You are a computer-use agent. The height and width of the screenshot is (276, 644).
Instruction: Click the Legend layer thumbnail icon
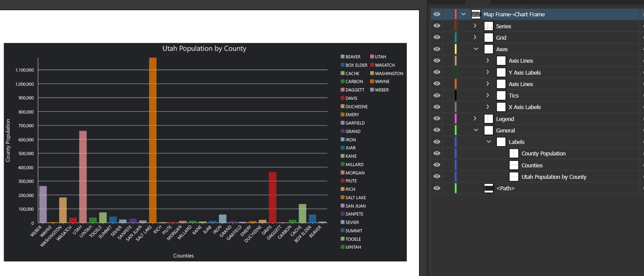tap(489, 118)
